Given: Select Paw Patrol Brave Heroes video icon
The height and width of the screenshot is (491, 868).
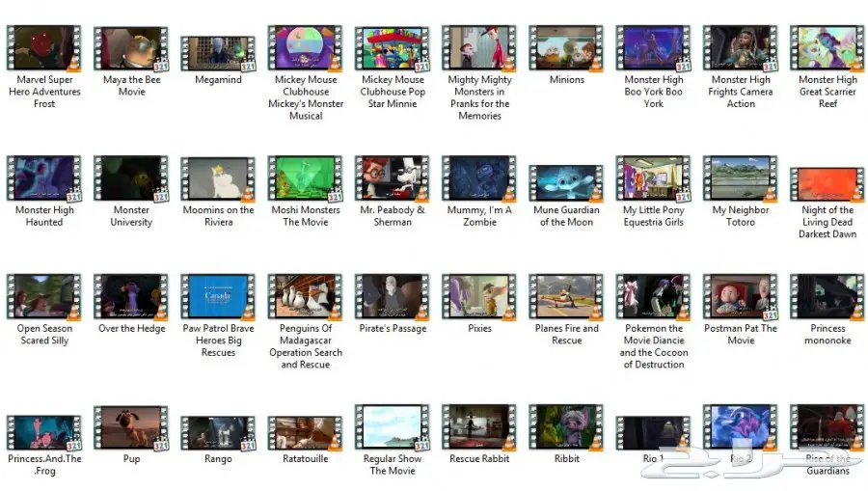Looking at the screenshot, I should pos(218,297).
